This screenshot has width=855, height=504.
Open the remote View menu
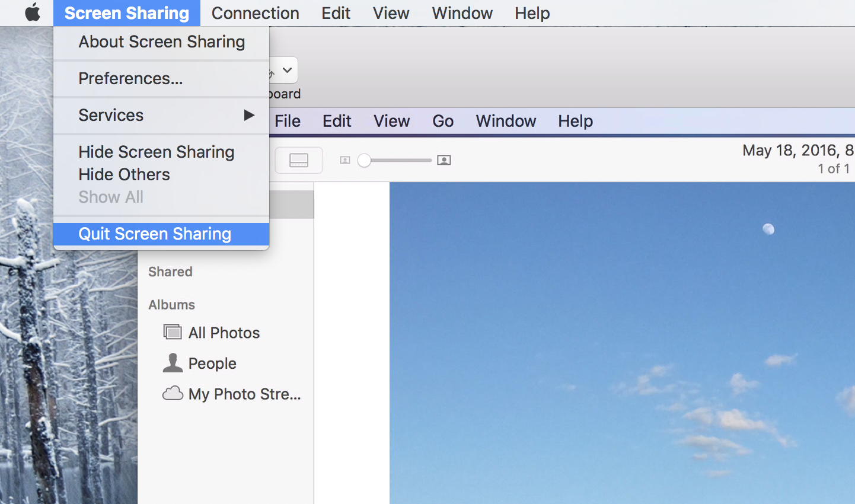point(391,121)
